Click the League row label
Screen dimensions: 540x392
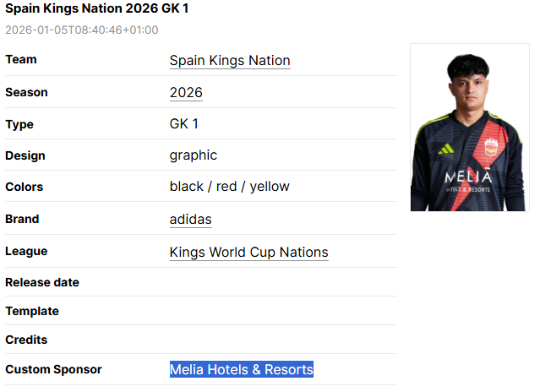(x=26, y=251)
